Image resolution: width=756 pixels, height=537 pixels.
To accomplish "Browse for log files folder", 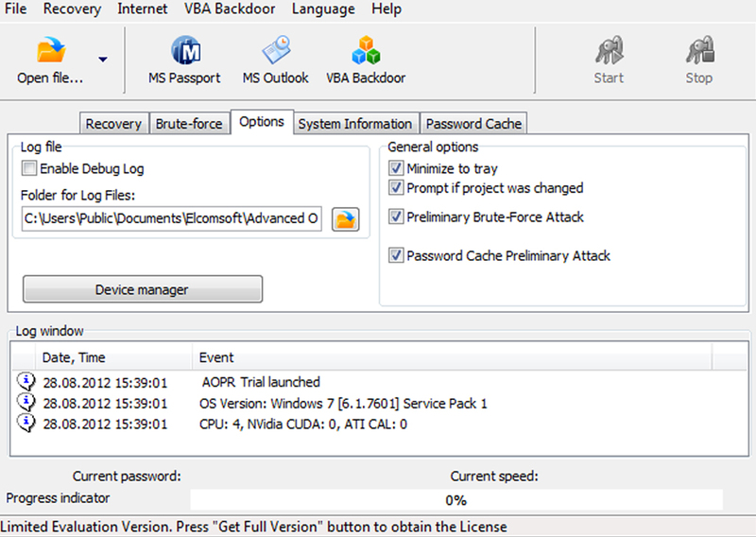I will [x=345, y=219].
